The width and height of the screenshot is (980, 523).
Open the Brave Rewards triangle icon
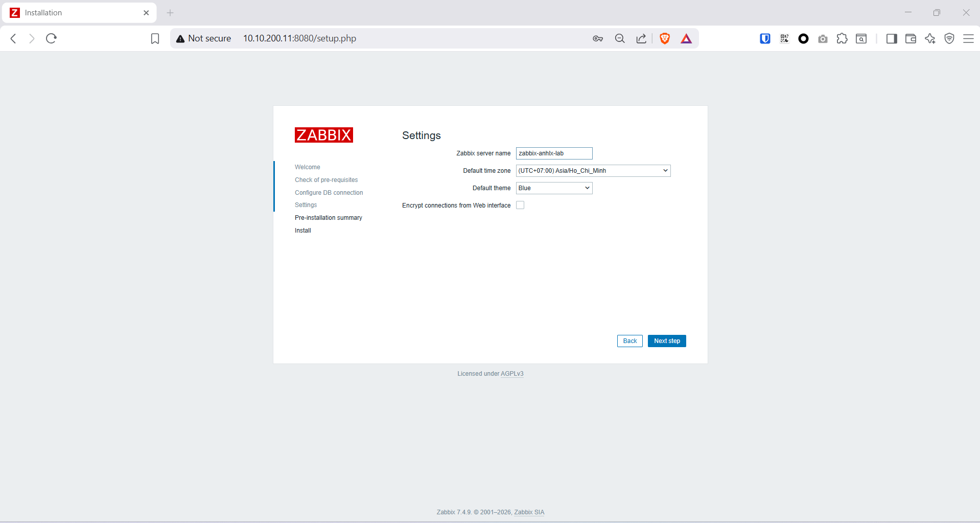click(x=686, y=38)
